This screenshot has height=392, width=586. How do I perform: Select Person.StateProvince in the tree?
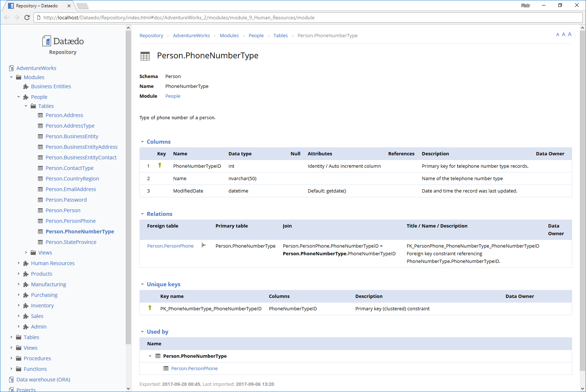[x=71, y=242]
